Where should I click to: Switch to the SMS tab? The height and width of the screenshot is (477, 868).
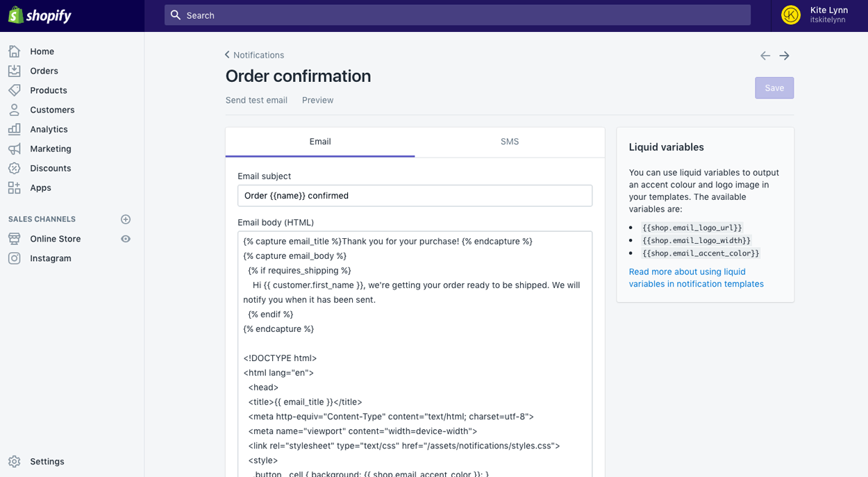point(510,142)
